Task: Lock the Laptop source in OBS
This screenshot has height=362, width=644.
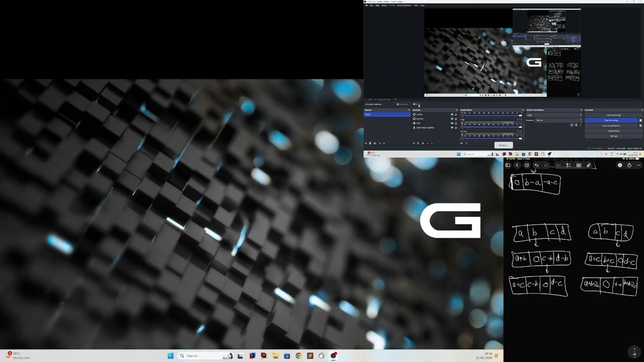Action: (456, 114)
